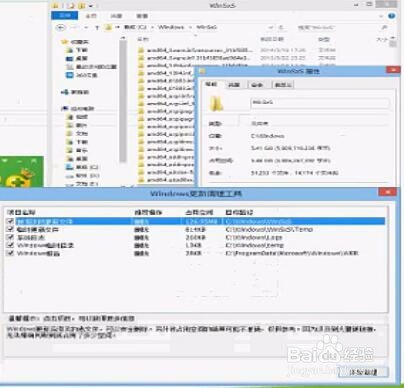Open Explorer help question-mark icon
The height and width of the screenshot is (388, 404).
392,16
